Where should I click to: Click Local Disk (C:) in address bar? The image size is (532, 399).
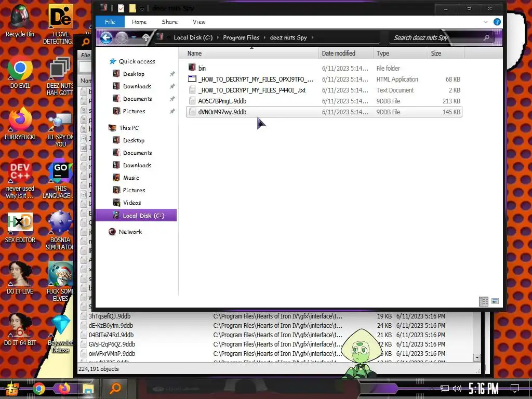coord(193,37)
